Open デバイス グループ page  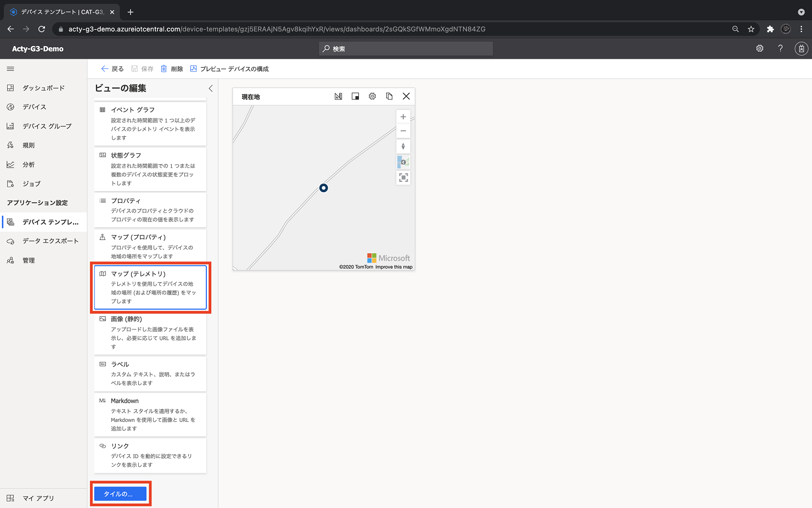click(x=43, y=126)
